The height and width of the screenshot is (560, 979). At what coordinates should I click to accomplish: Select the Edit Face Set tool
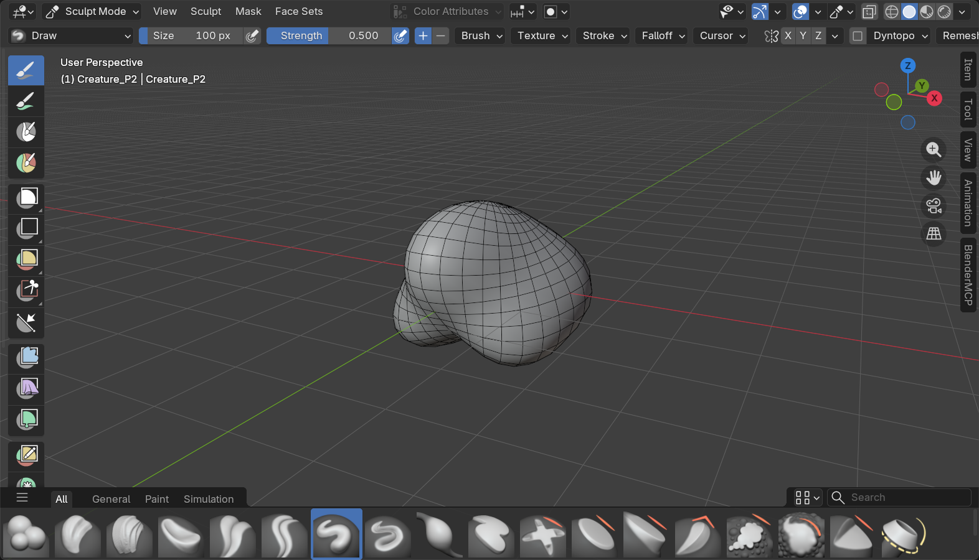(26, 455)
